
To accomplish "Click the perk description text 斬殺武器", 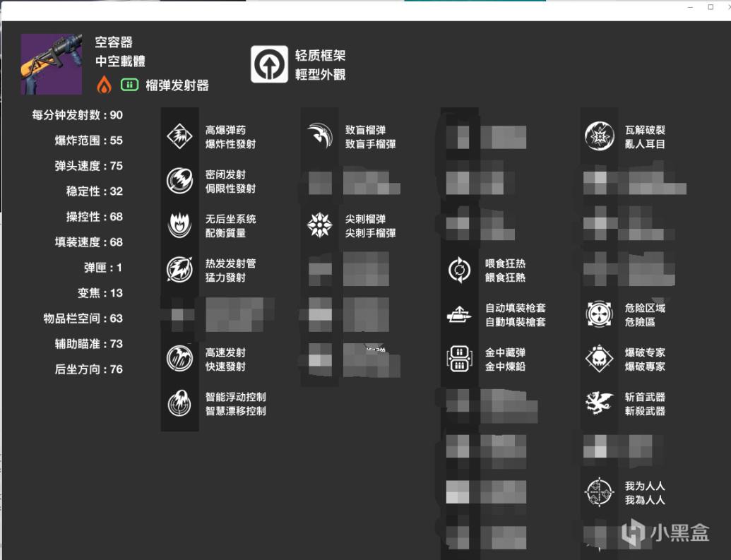I will click(646, 411).
